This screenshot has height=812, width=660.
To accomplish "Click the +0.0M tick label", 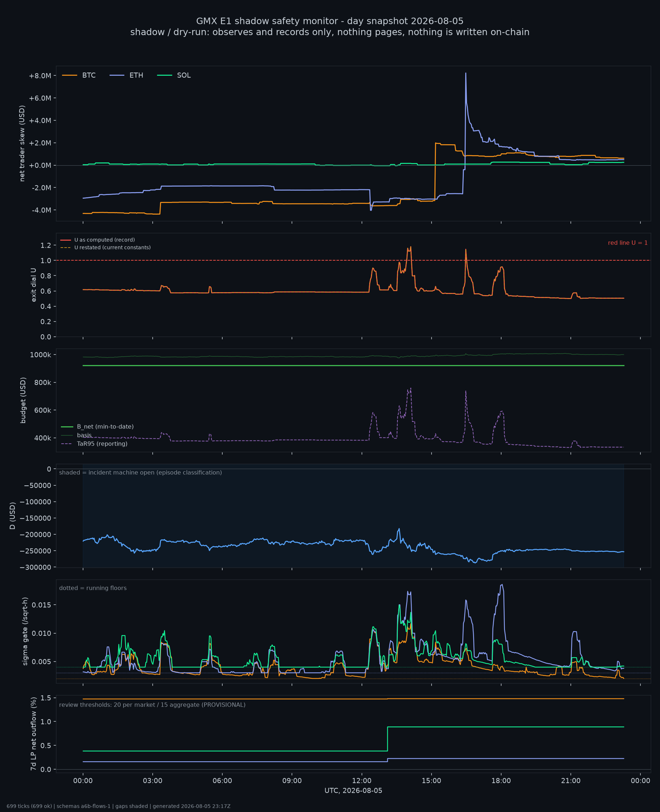I will (40, 166).
